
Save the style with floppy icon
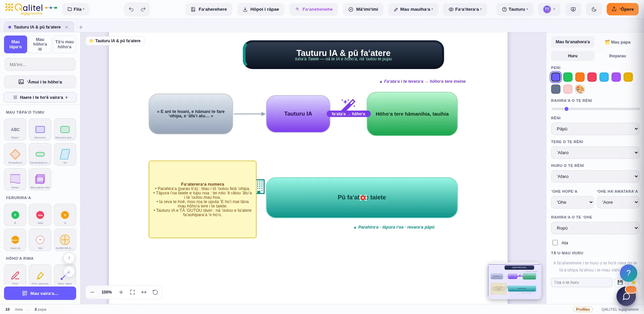[620, 282]
